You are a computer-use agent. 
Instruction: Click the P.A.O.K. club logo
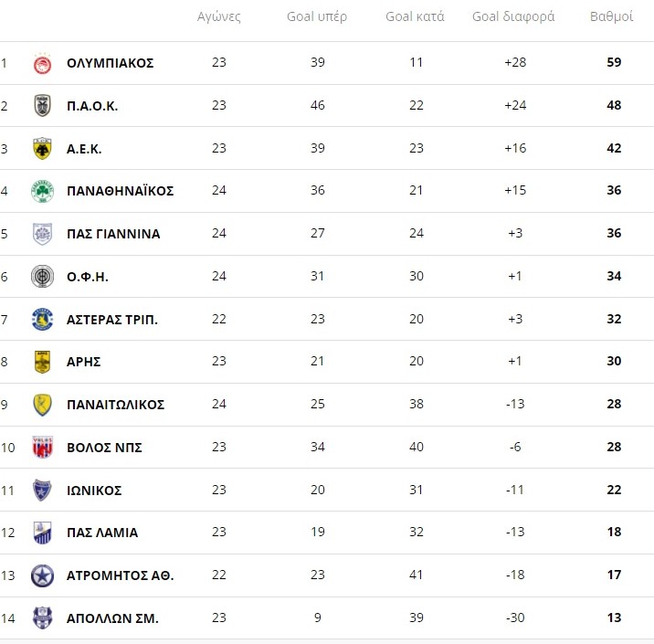[42, 106]
